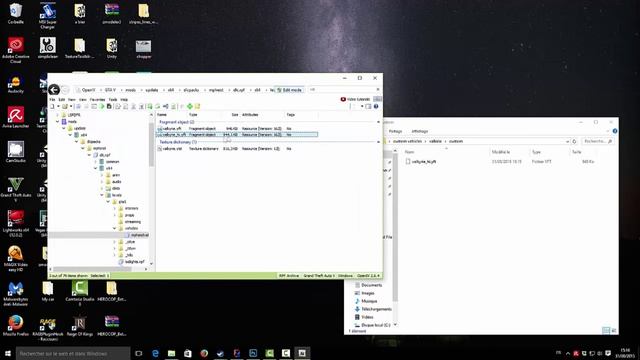Image resolution: width=640 pixels, height=360 pixels.
Task: Expand the audio folder in OpenIV tree
Action: pyautogui.click(x=102, y=182)
